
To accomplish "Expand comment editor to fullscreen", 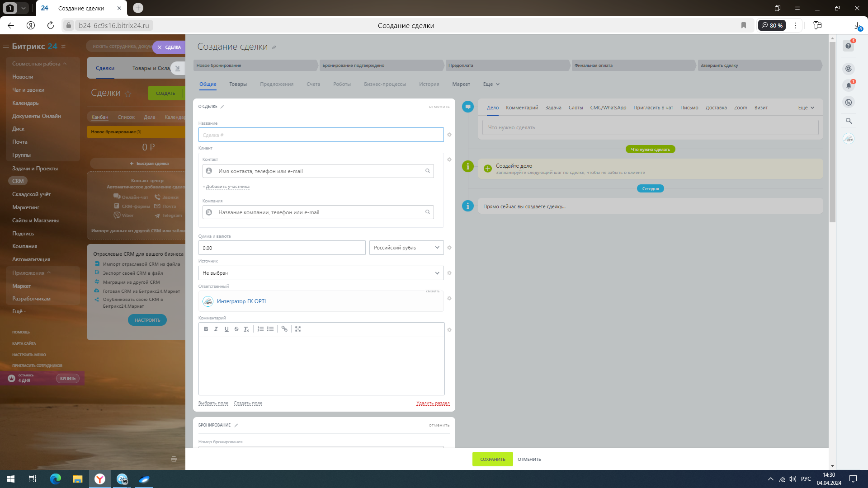I will point(298,329).
